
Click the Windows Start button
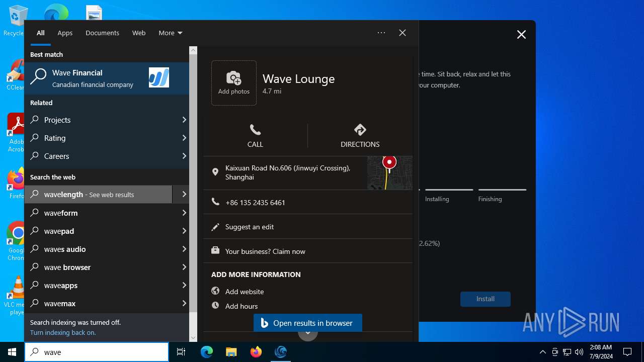pos(12,352)
